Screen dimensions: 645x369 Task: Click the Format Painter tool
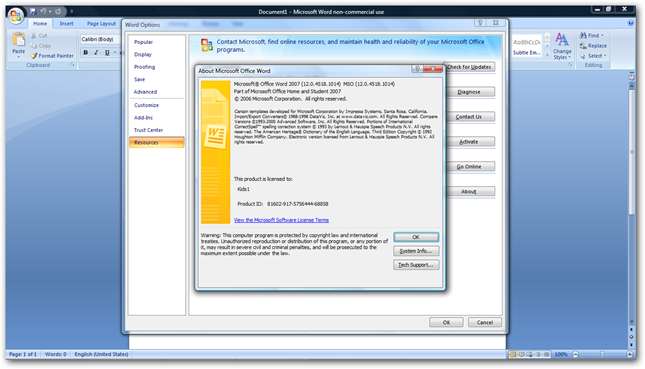[x=52, y=56]
